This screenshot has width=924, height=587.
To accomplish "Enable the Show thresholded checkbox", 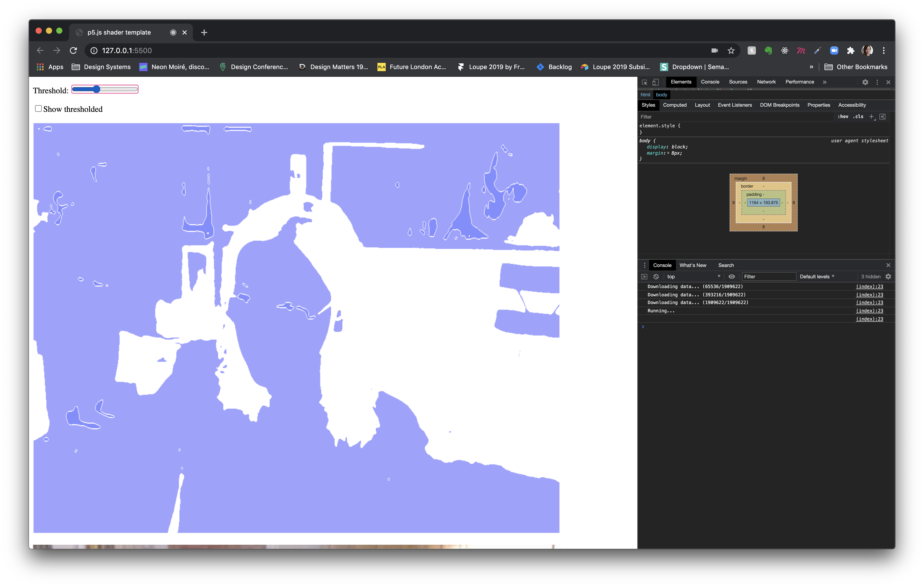I will point(38,108).
